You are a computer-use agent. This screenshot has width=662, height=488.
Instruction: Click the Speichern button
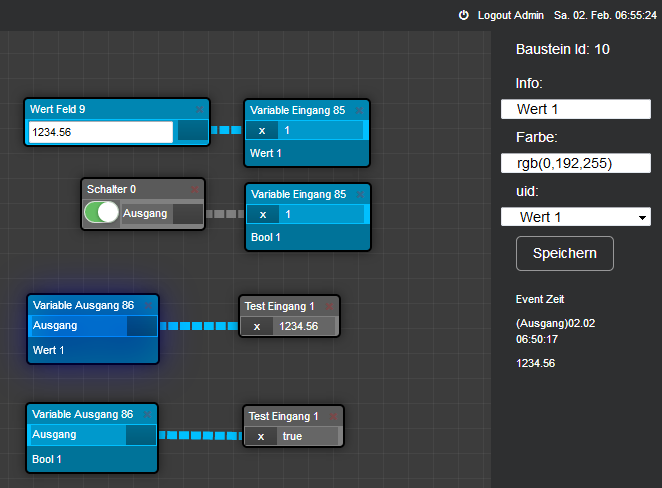click(x=564, y=253)
